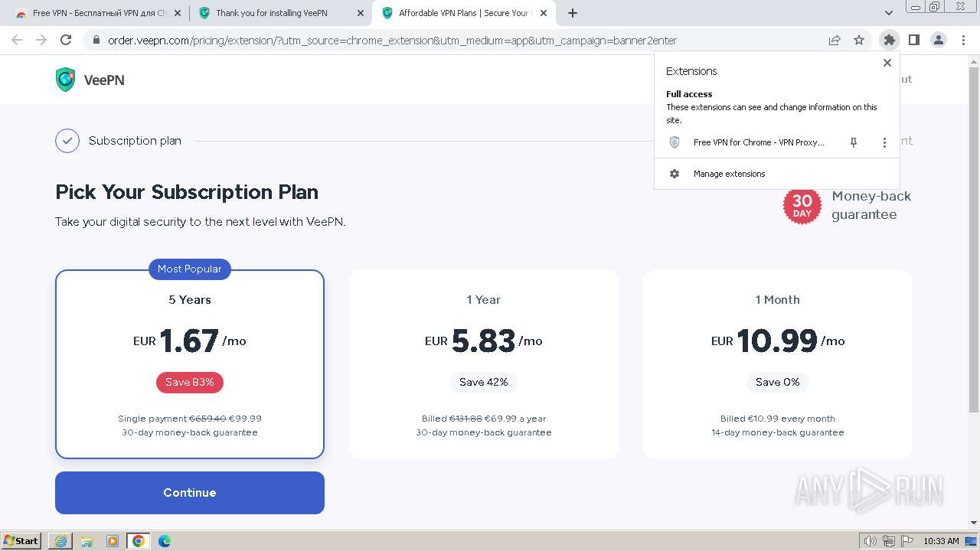Open Manage extensions

point(777,174)
